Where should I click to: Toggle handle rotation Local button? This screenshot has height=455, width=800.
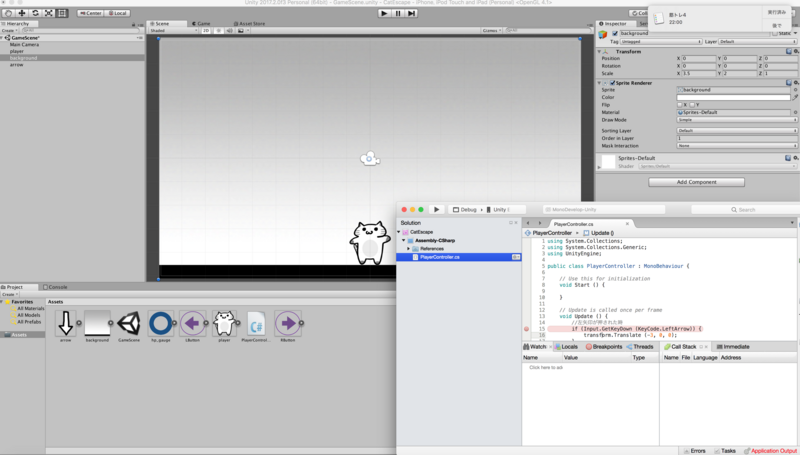[117, 13]
